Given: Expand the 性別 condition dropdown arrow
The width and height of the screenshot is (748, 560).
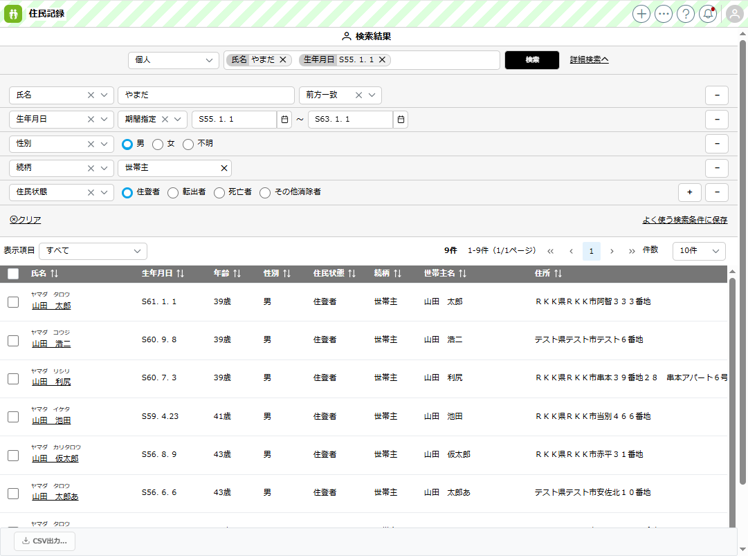Looking at the screenshot, I should tap(104, 144).
